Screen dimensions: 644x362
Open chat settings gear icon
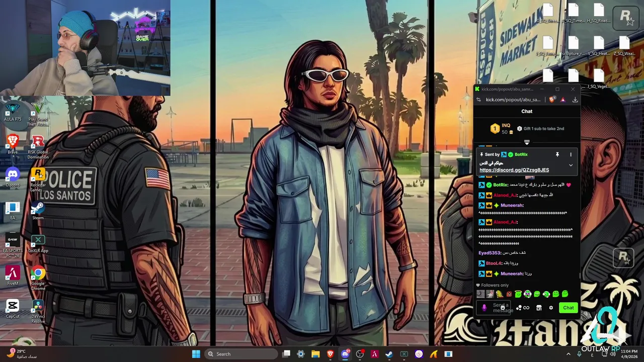tap(551, 308)
